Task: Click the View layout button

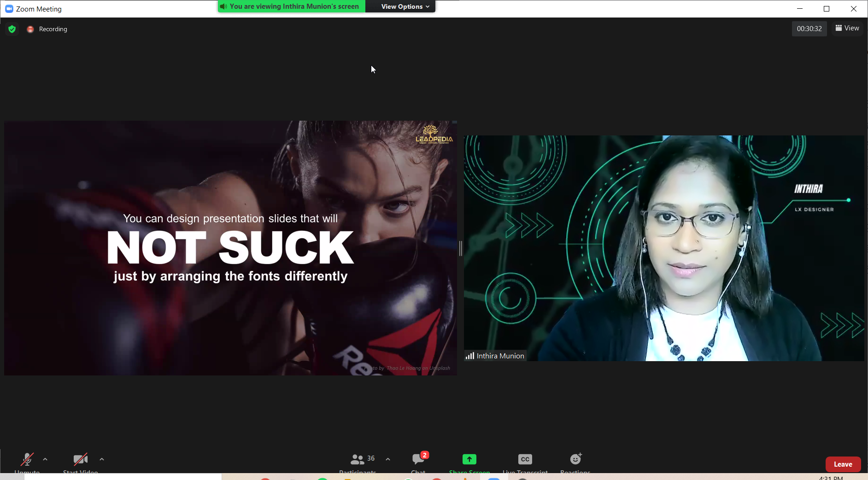Action: 847,28
